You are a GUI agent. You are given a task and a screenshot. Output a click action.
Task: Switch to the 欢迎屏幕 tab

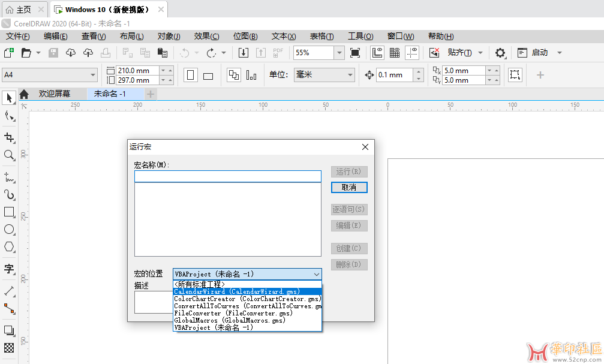pyautogui.click(x=55, y=94)
